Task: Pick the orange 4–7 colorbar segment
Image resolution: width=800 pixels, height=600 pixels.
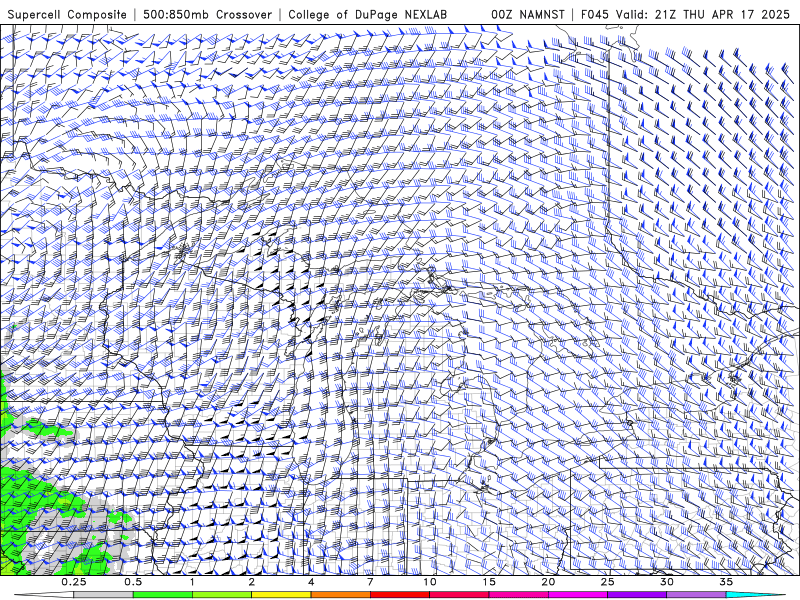Action: click(340, 595)
